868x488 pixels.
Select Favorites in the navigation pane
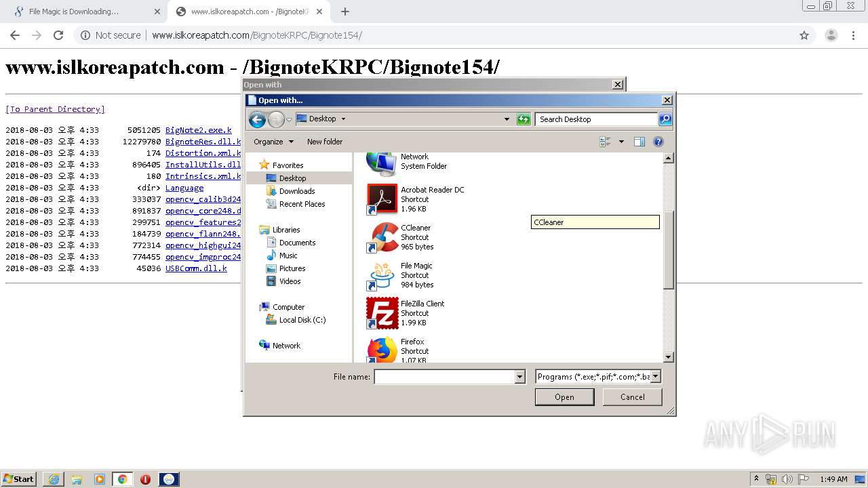[x=288, y=165]
